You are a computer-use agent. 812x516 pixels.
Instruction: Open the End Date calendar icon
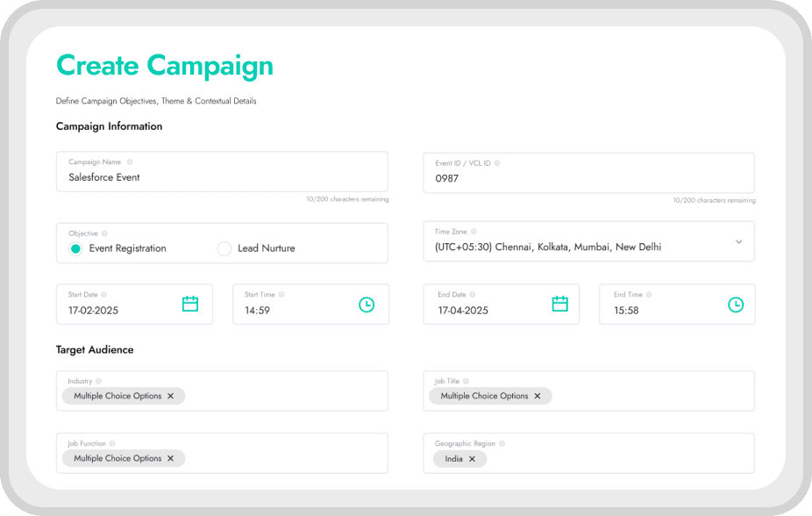click(560, 305)
